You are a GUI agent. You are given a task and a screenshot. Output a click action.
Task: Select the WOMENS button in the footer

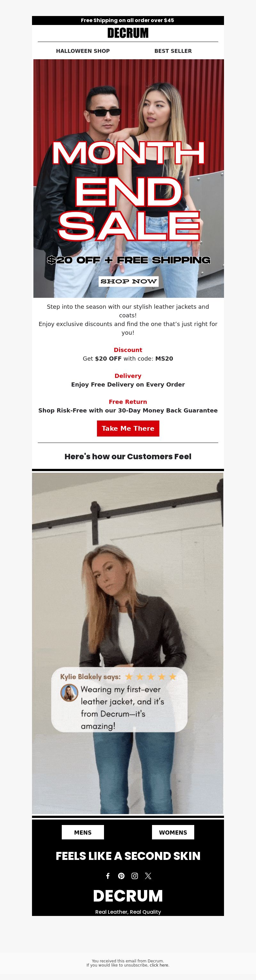pyautogui.click(x=173, y=832)
